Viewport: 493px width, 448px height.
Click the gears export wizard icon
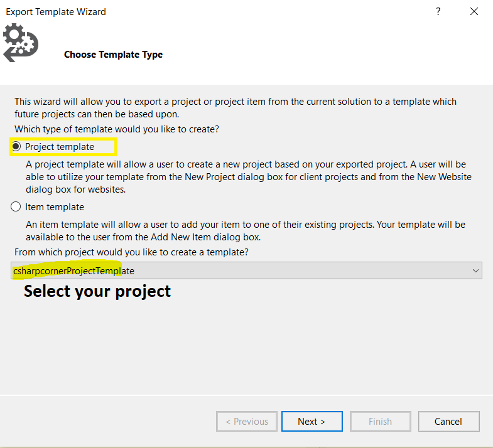(21, 43)
